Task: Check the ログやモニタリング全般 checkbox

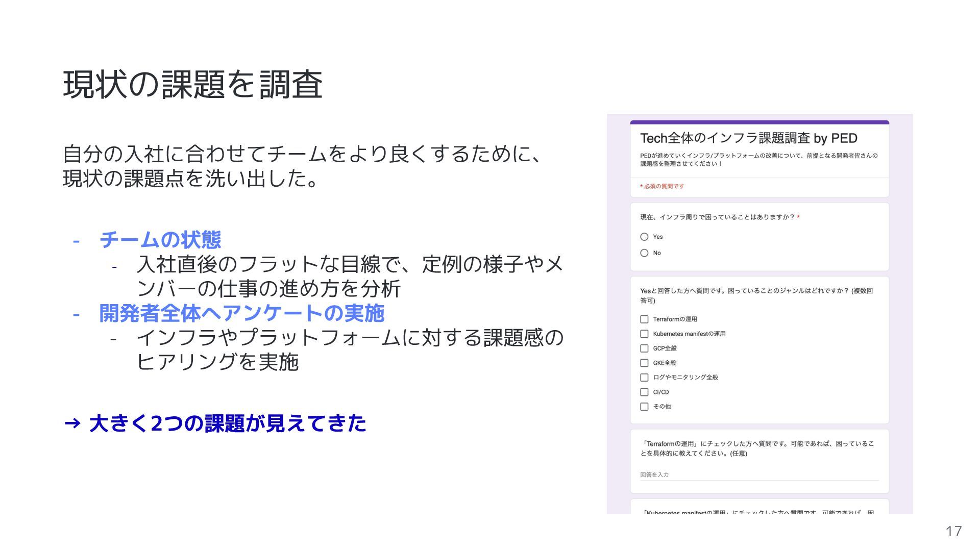Action: click(644, 378)
